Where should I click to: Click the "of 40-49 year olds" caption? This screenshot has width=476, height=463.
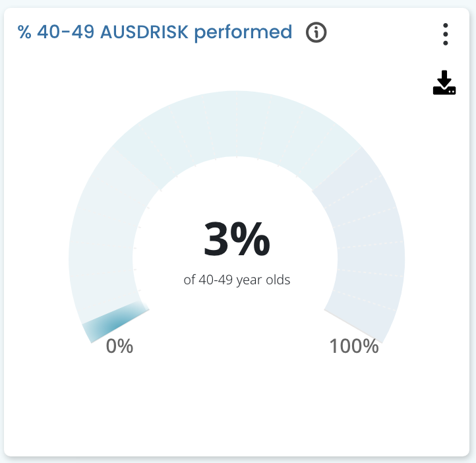237,280
